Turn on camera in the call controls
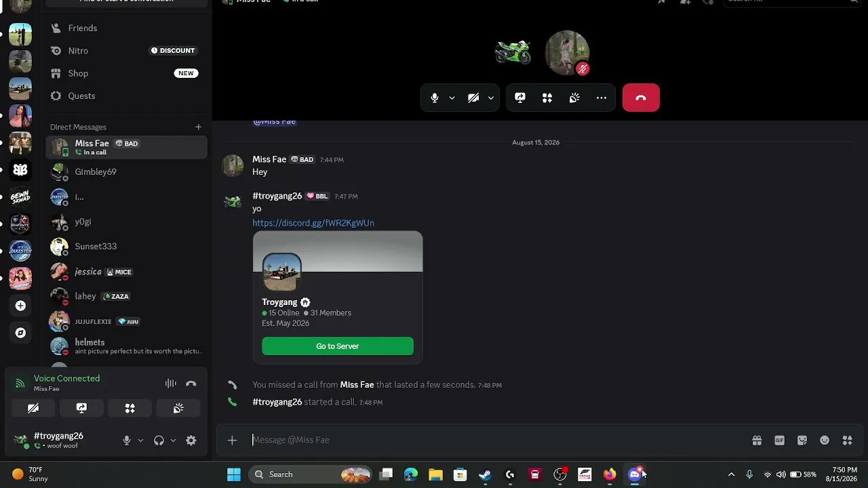 coord(473,98)
